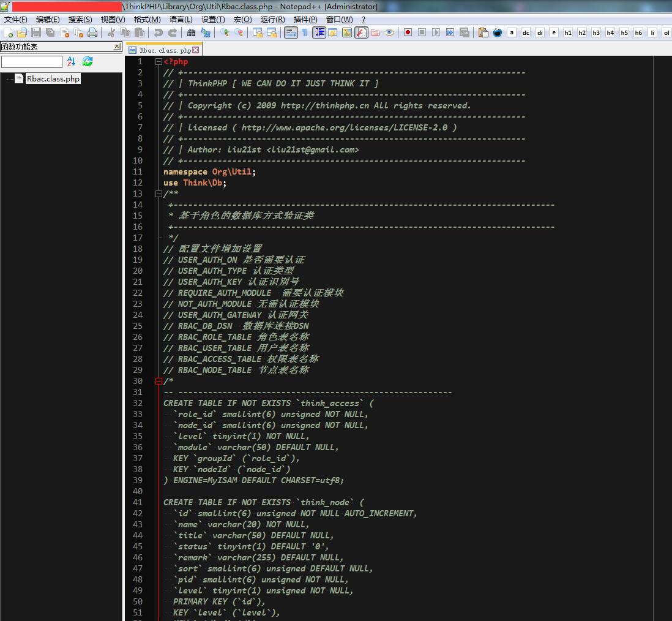The image size is (672, 621).
Task: Open the 文件(F) menu
Action: [16, 20]
